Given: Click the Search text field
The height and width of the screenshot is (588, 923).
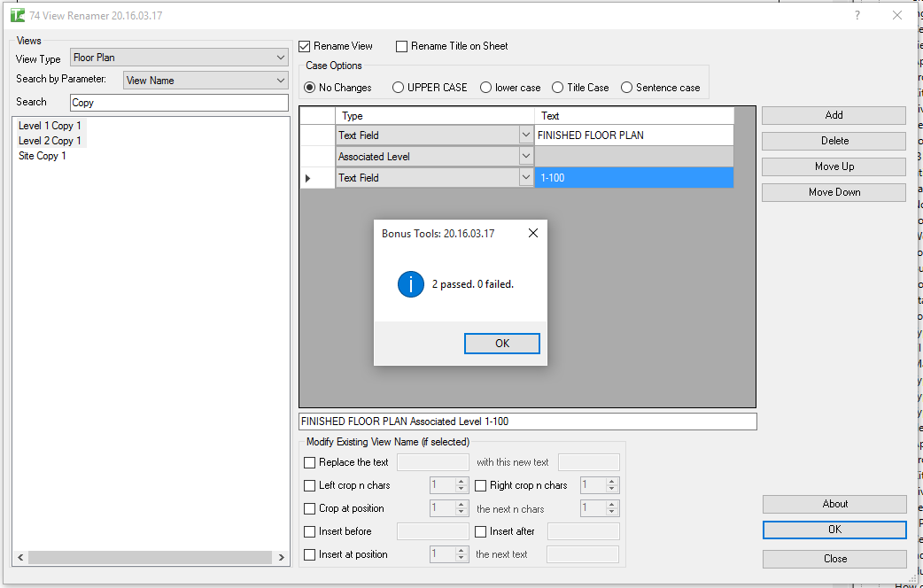Looking at the screenshot, I should (179, 103).
